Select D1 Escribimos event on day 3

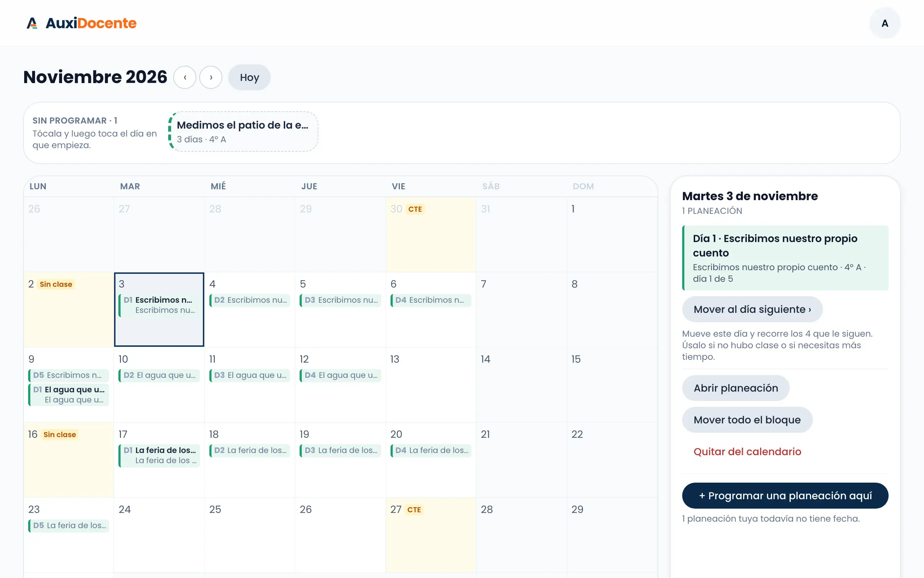(x=160, y=305)
